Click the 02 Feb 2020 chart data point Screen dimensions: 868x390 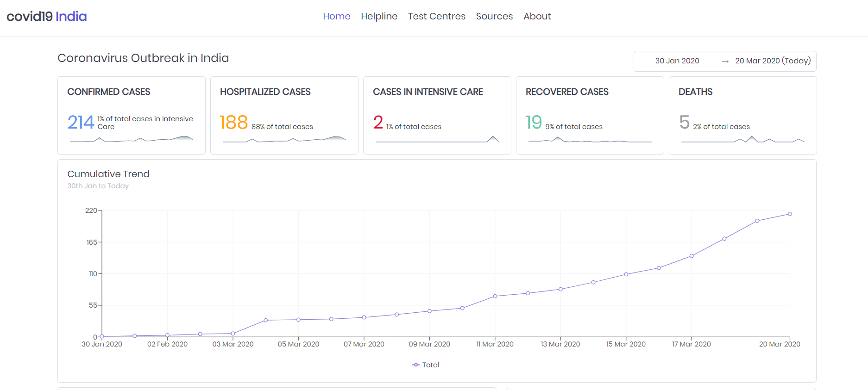click(168, 335)
